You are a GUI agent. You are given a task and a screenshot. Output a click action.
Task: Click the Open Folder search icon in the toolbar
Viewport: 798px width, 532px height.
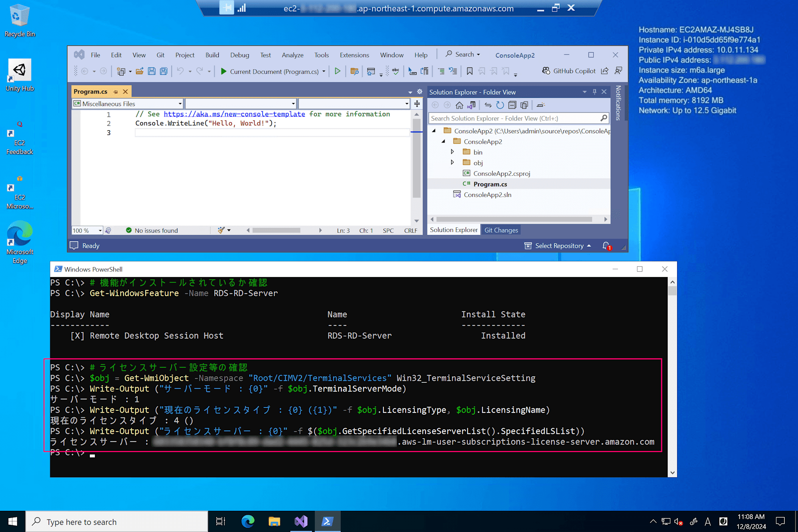click(354, 71)
